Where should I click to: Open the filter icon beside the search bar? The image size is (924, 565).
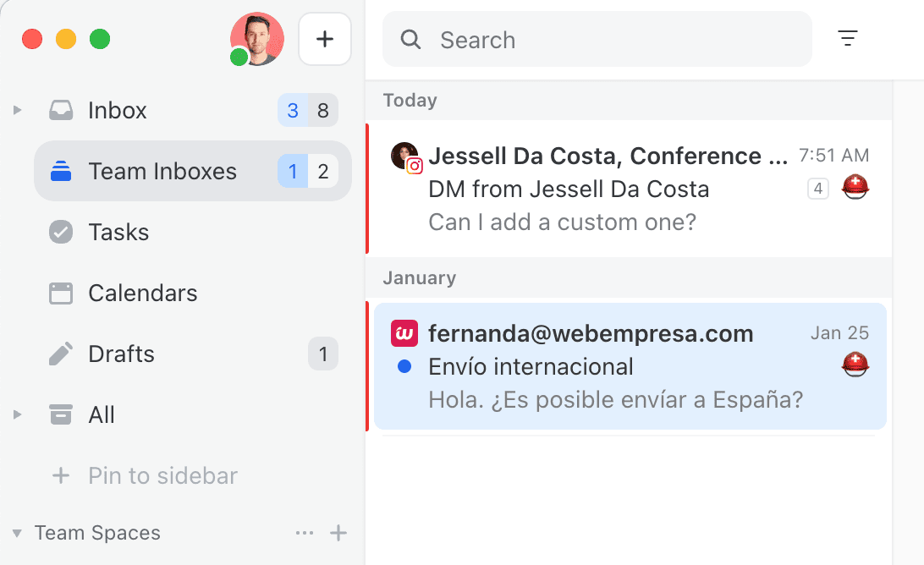coord(847,39)
